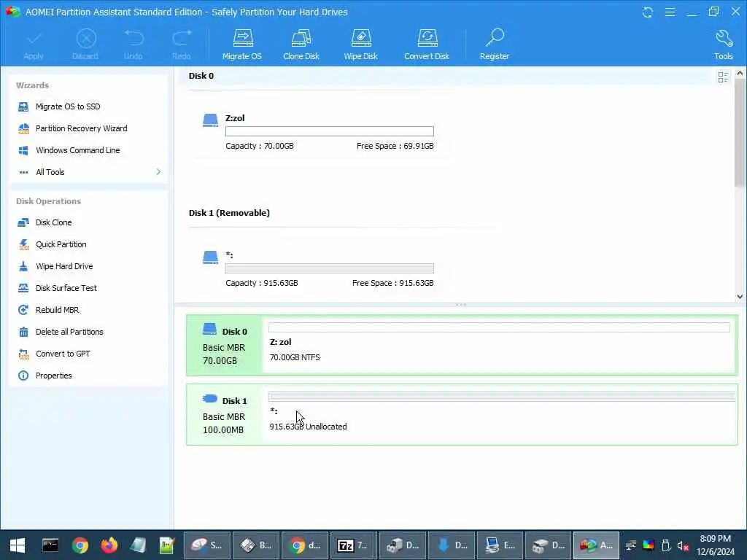Click the Wizards section heading
The height and width of the screenshot is (560, 747).
point(32,85)
